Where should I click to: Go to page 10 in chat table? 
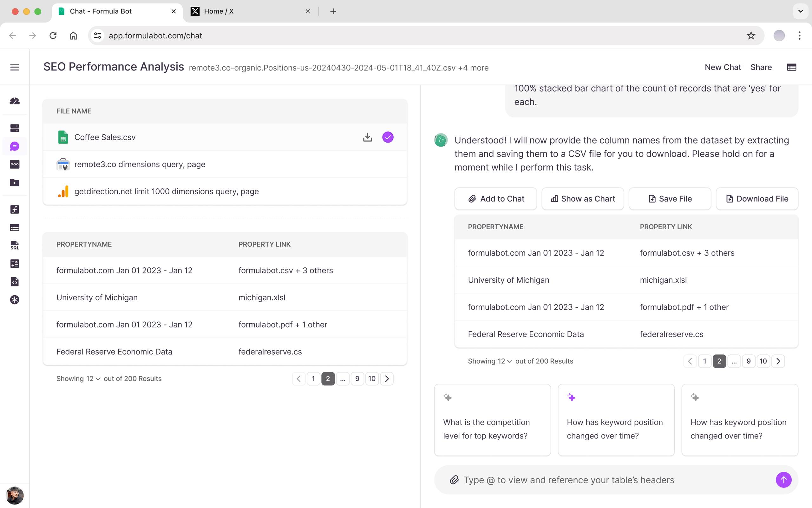(763, 361)
